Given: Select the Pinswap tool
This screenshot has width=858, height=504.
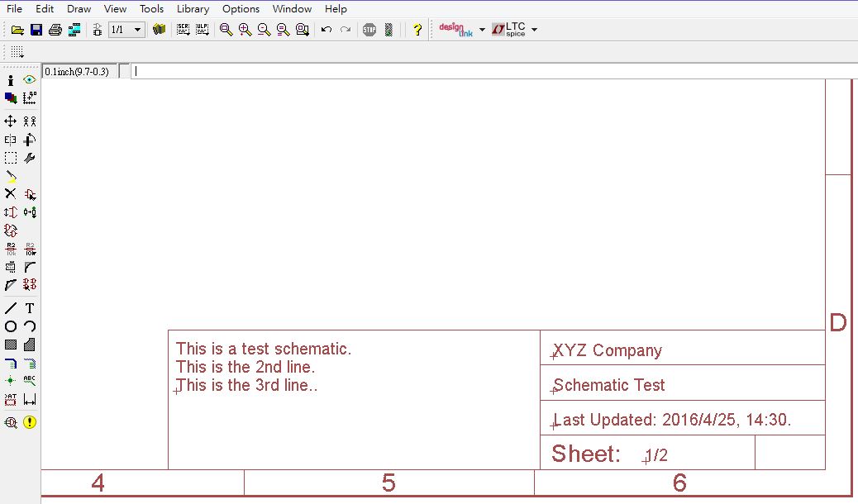Looking at the screenshot, I should click(11, 212).
